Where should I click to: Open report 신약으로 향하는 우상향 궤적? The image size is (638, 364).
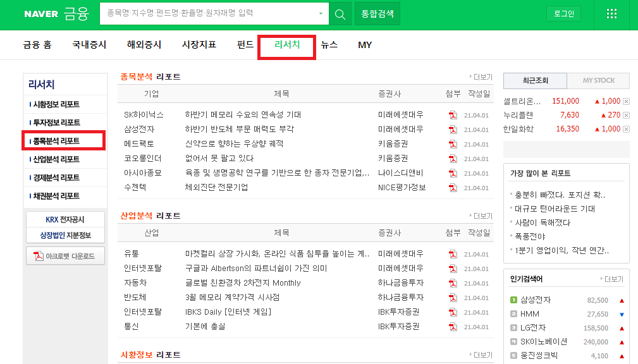click(234, 143)
